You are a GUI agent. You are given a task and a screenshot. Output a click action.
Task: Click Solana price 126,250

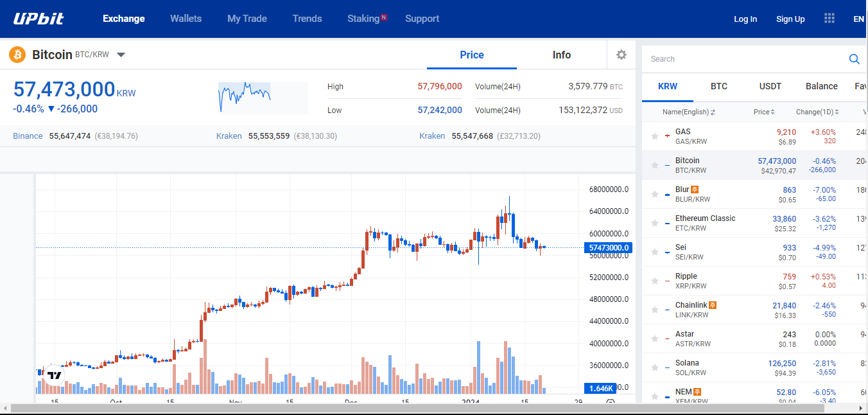782,363
